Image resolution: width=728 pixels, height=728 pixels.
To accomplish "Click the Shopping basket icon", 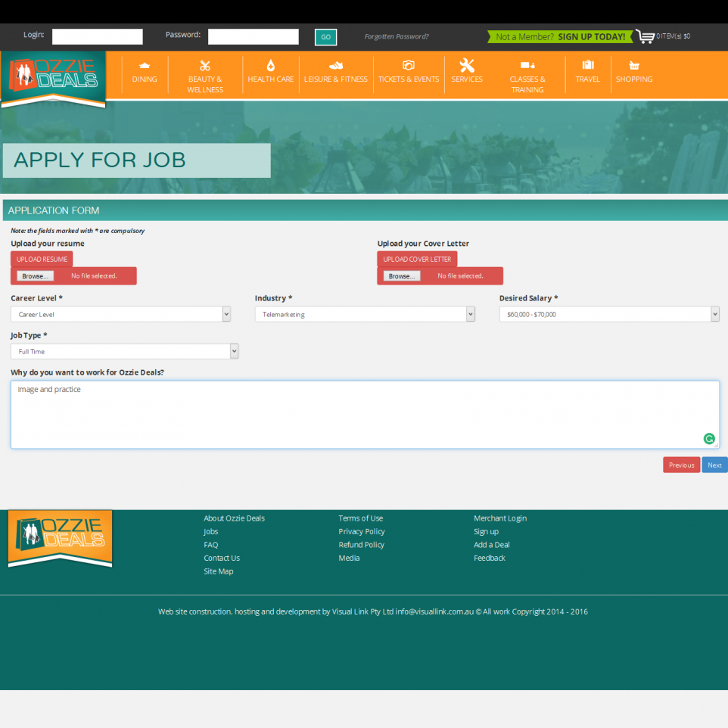I will pyautogui.click(x=634, y=66).
